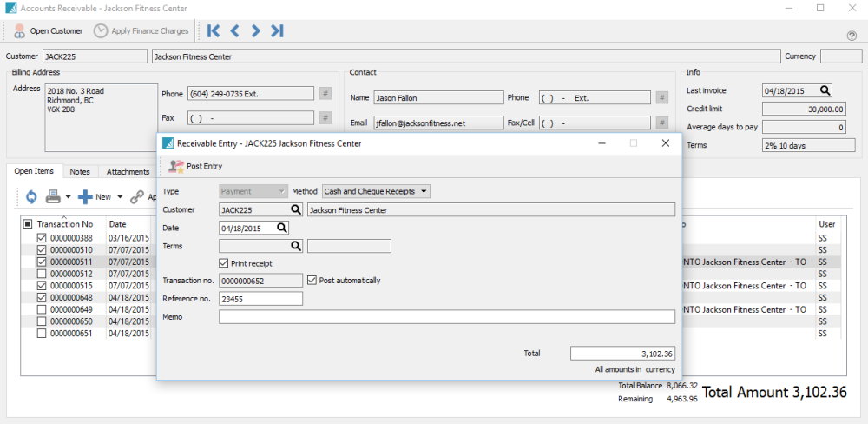The width and height of the screenshot is (868, 424).
Task: Click the Last invoice search magnifier
Action: [825, 90]
